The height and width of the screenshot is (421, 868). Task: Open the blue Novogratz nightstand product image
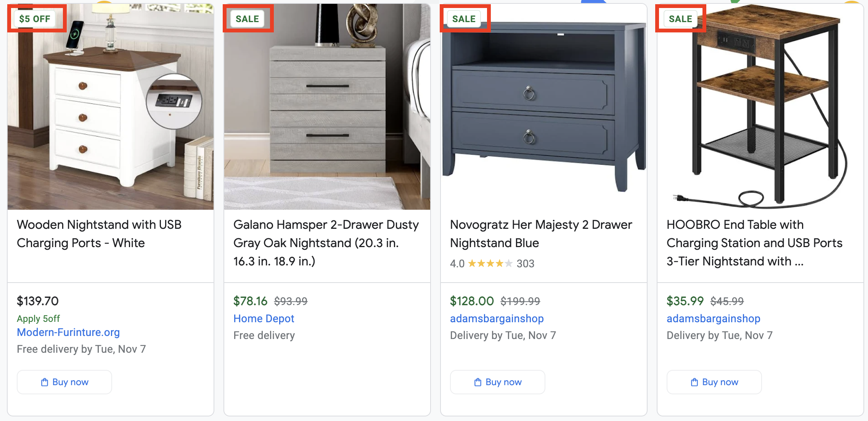544,107
